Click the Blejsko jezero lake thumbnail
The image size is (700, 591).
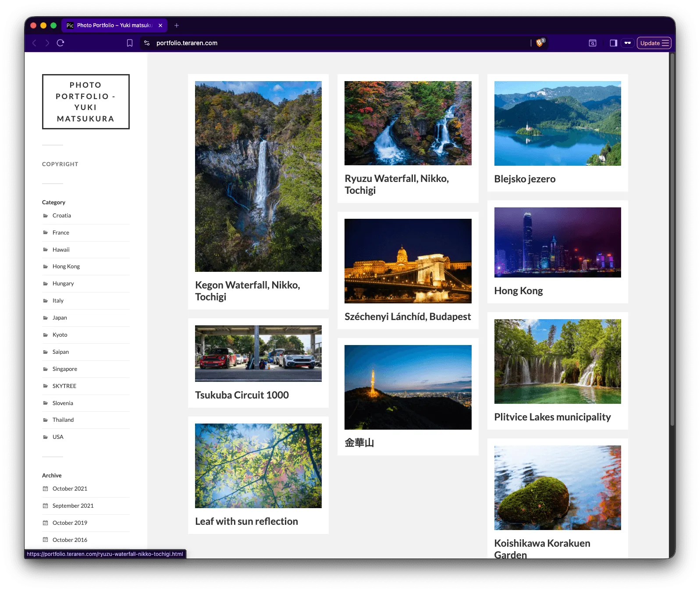pyautogui.click(x=557, y=123)
